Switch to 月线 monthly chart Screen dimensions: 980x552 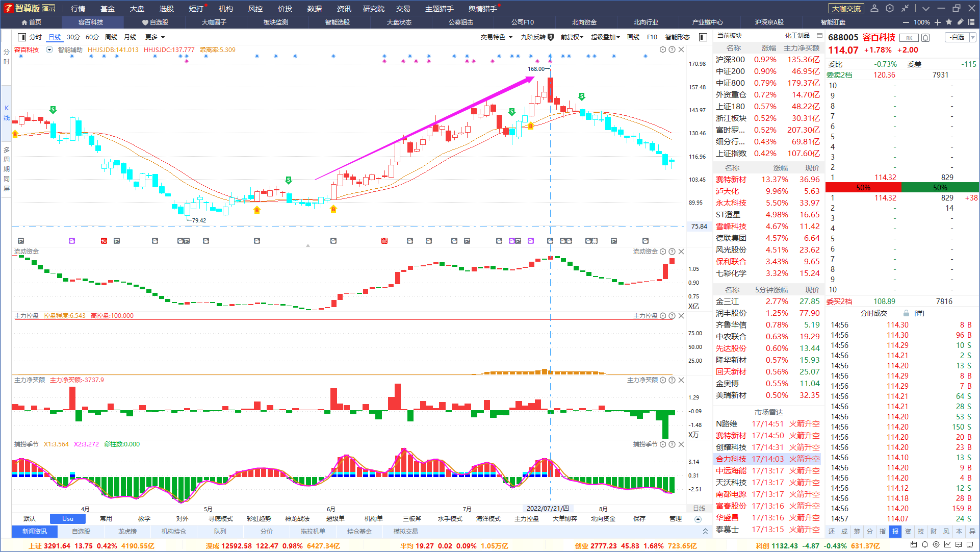pos(131,37)
